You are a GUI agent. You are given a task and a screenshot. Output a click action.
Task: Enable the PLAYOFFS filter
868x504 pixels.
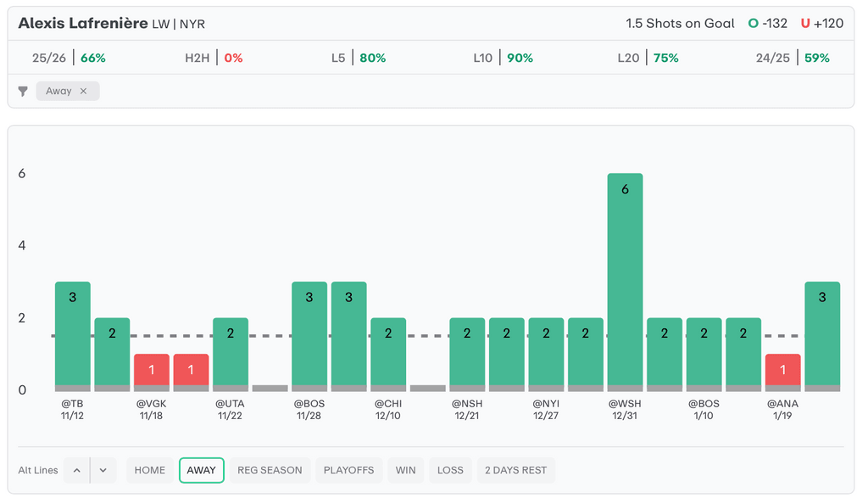348,470
